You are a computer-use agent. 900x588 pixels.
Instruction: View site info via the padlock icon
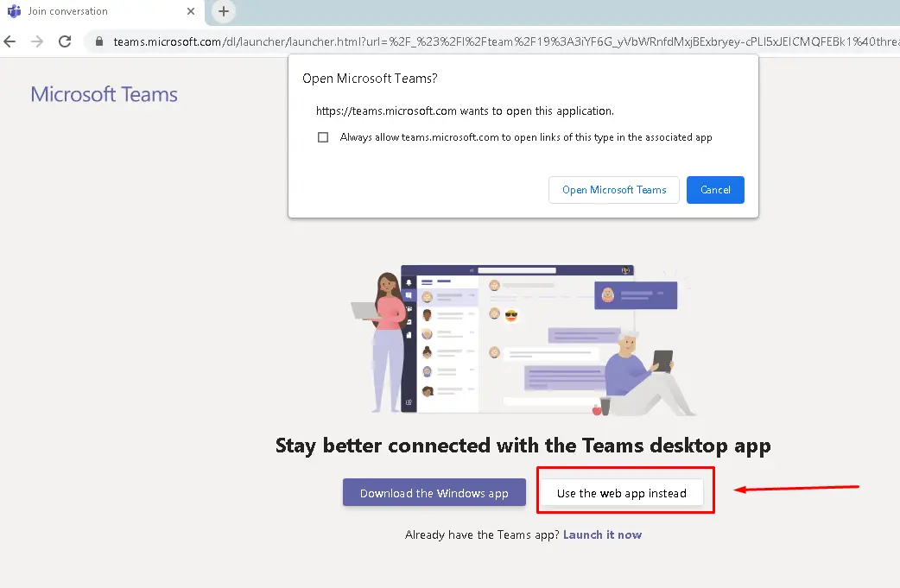[x=98, y=41]
